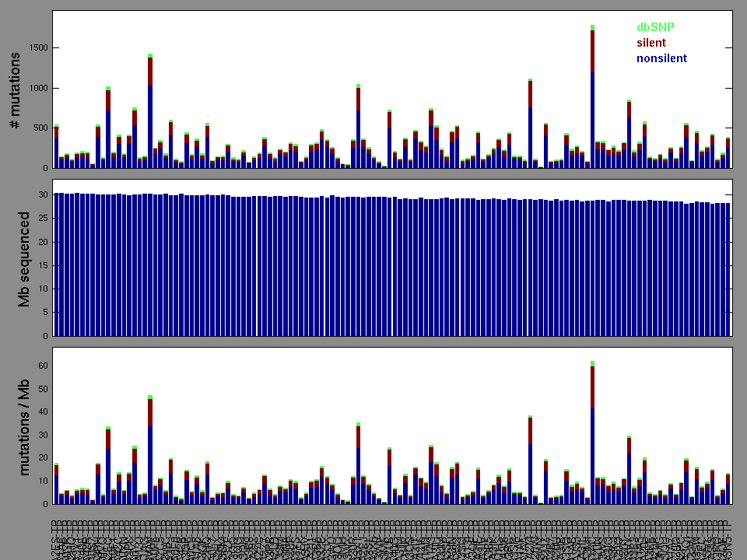Click the 15 tick on the Mb sequenced axis
This screenshot has height=560, width=747.
pyautogui.click(x=44, y=266)
